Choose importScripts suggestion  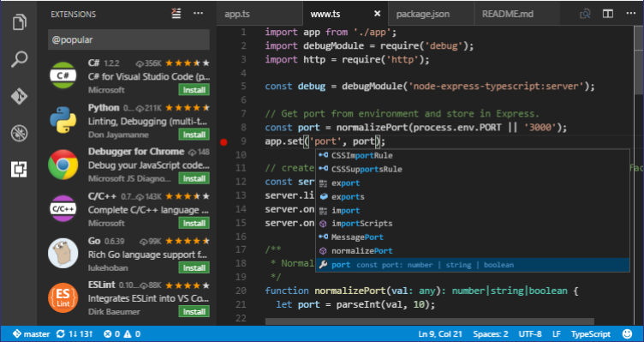coord(473,224)
